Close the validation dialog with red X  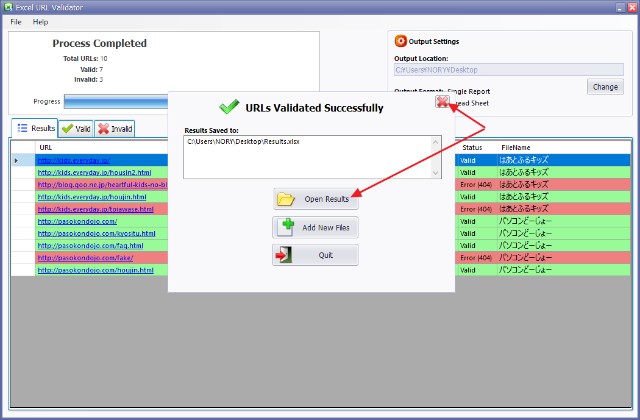[442, 102]
